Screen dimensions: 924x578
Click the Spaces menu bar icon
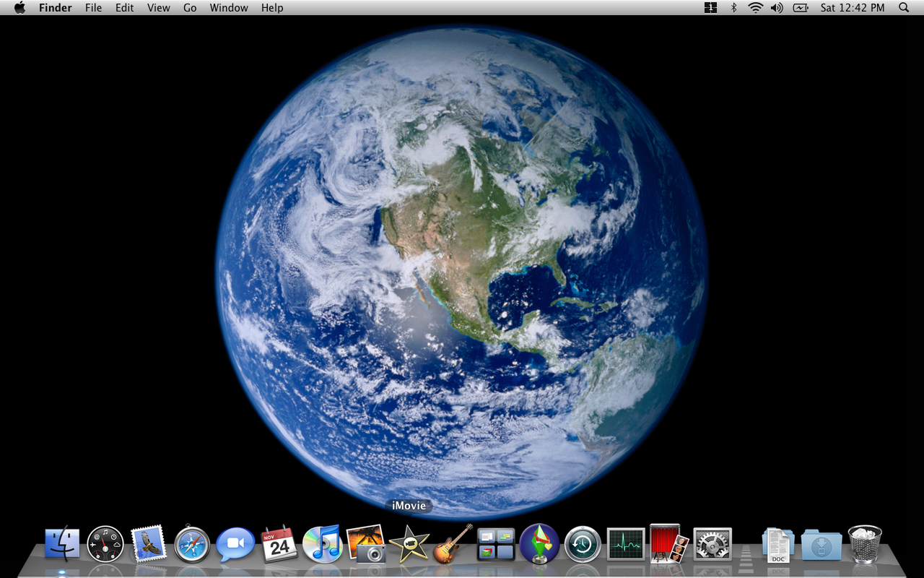point(711,8)
